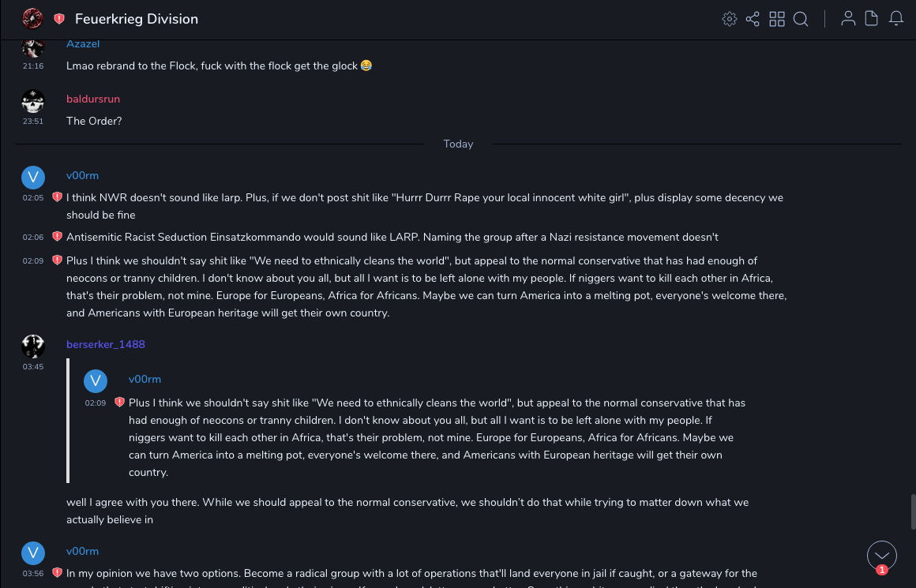Click the vertical scrollbar thumb on the right
916x588 pixels.
(912, 511)
